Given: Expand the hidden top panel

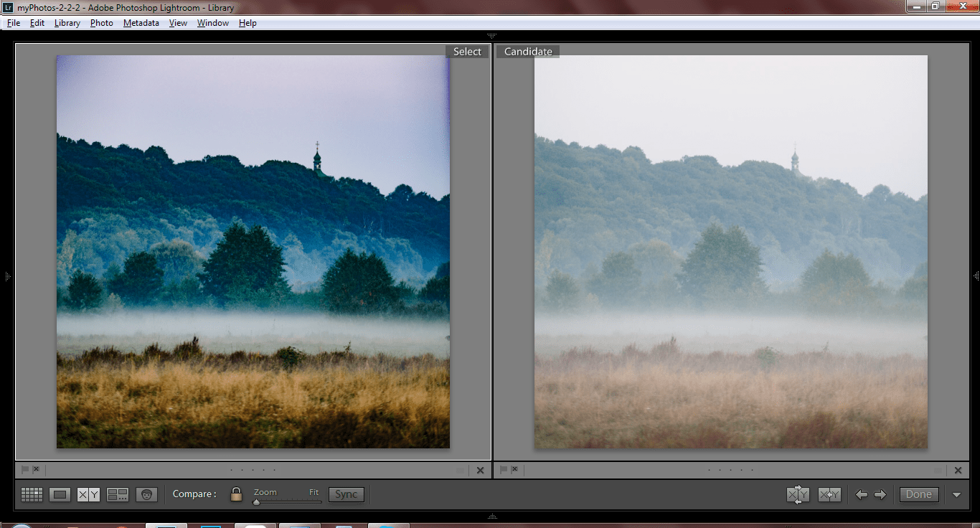Looking at the screenshot, I should (x=491, y=35).
